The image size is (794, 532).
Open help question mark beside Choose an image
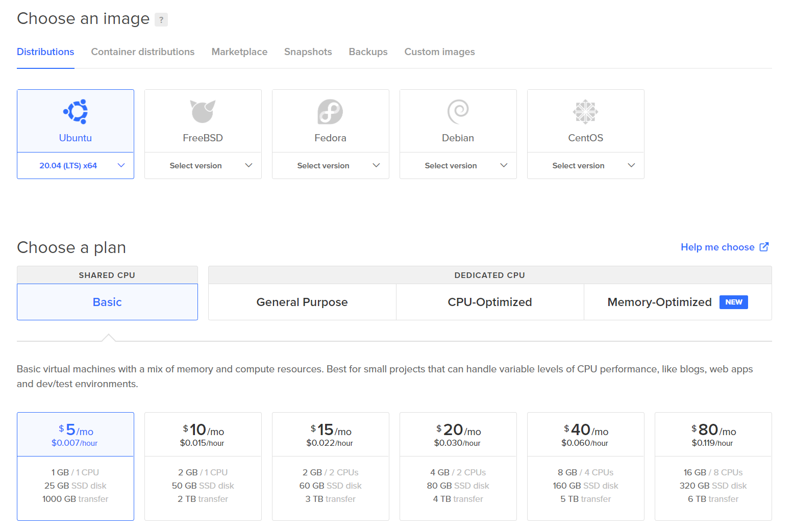click(161, 20)
